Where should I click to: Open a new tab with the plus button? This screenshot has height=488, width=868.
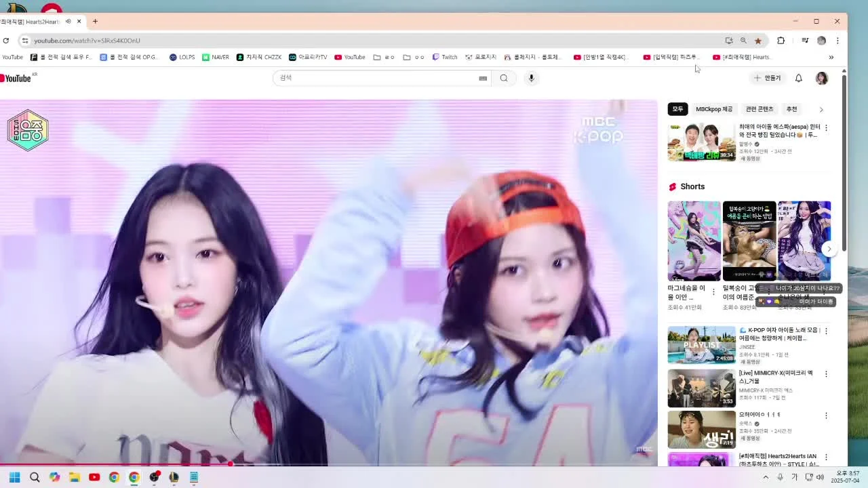click(x=95, y=22)
